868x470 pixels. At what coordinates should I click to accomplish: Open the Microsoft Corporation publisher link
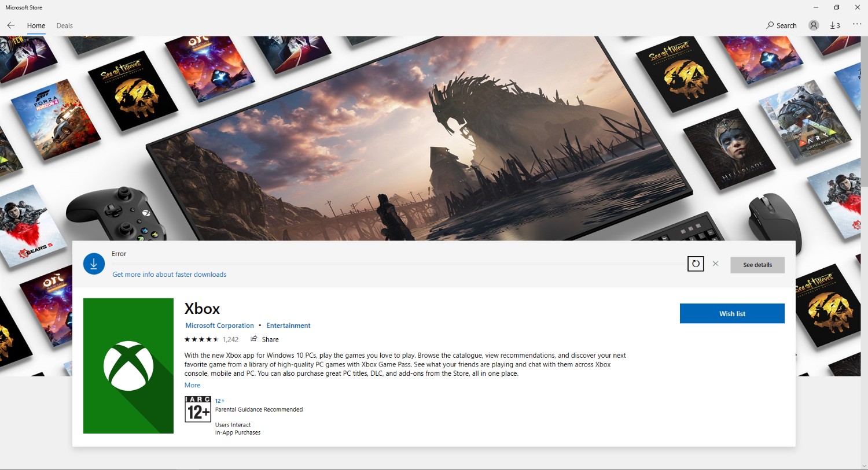pyautogui.click(x=219, y=325)
